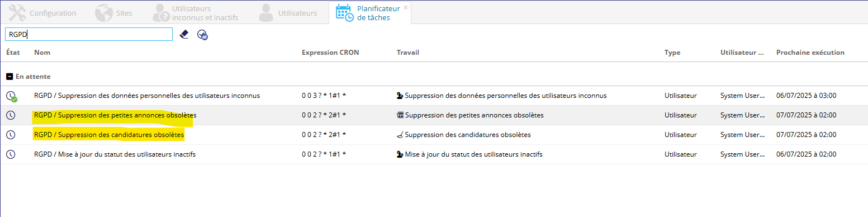Sort by the Expression CRON column header

pos(330,53)
